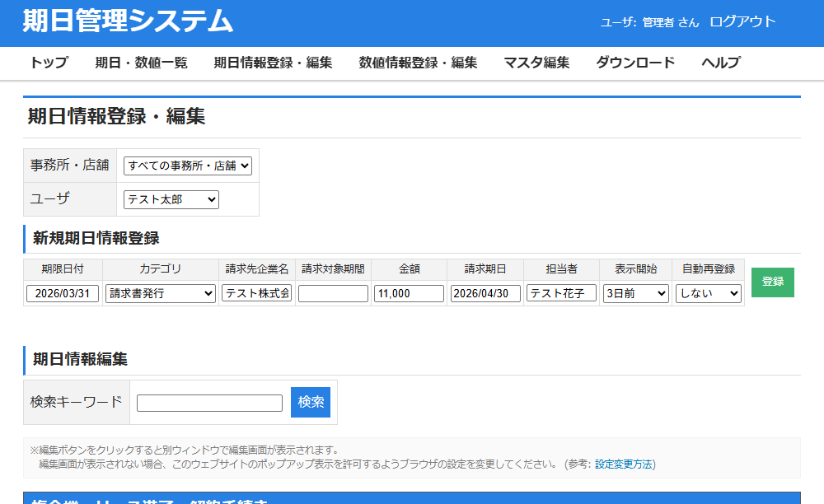Viewport: 824px width, 504px height.
Task: Follow the 設定変更方法 link
Action: pyautogui.click(x=624, y=464)
